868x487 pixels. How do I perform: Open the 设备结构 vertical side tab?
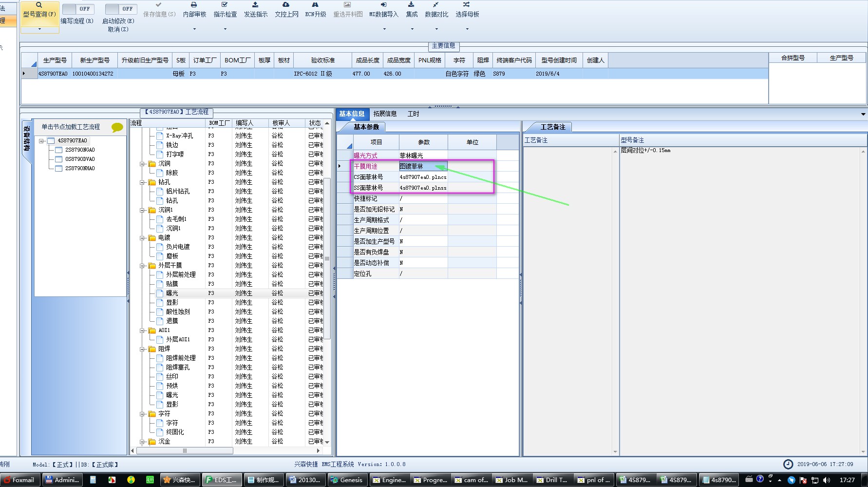tap(27, 140)
